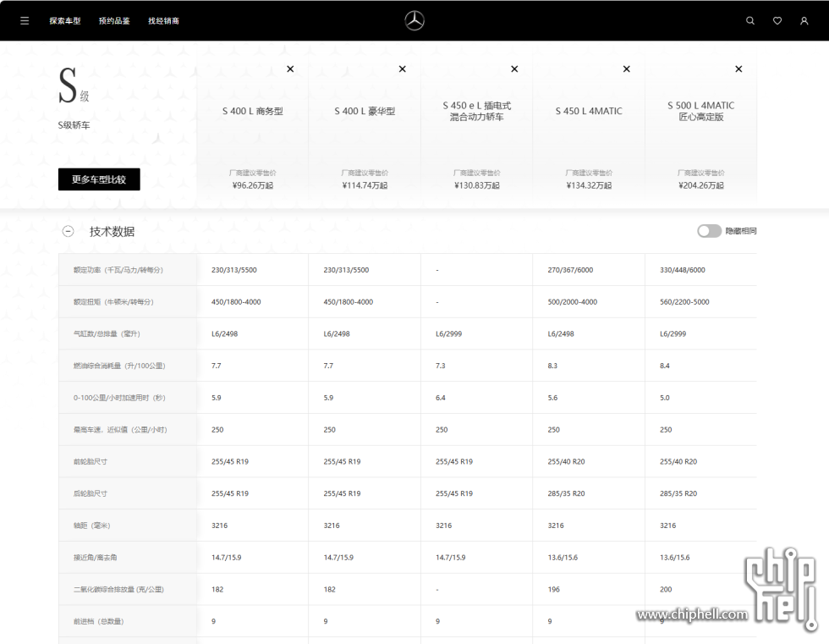
Task: Remove S 450 L 4MATIC from comparison
Action: 627,69
